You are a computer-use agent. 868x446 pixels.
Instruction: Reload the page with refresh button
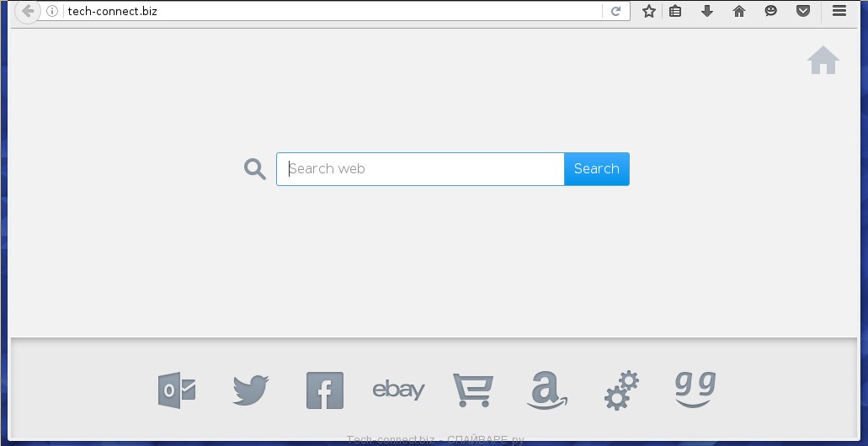point(615,11)
